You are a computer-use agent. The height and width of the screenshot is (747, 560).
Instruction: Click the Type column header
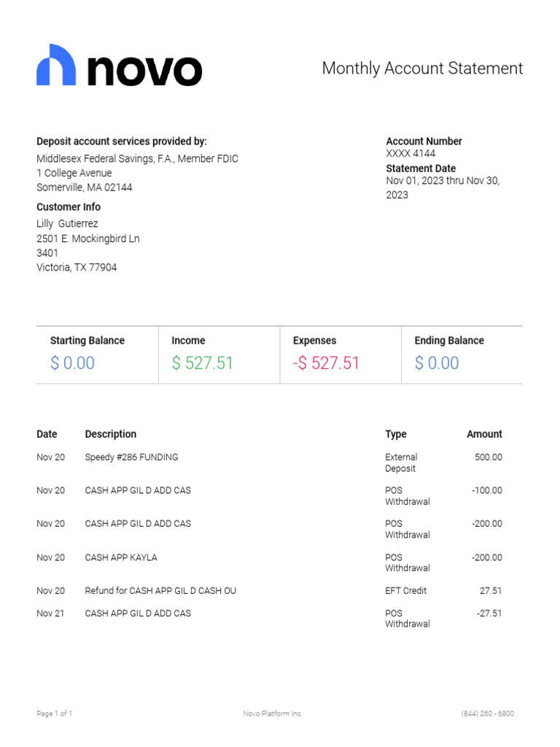tap(396, 434)
